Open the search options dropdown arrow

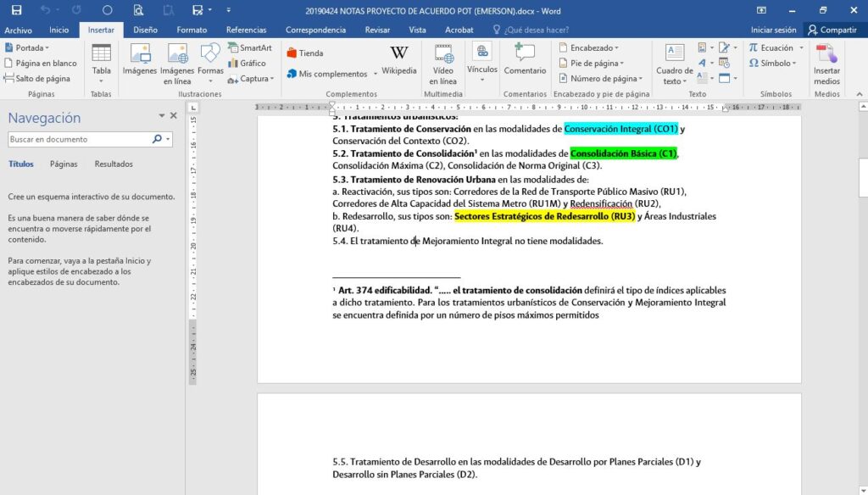tap(168, 140)
